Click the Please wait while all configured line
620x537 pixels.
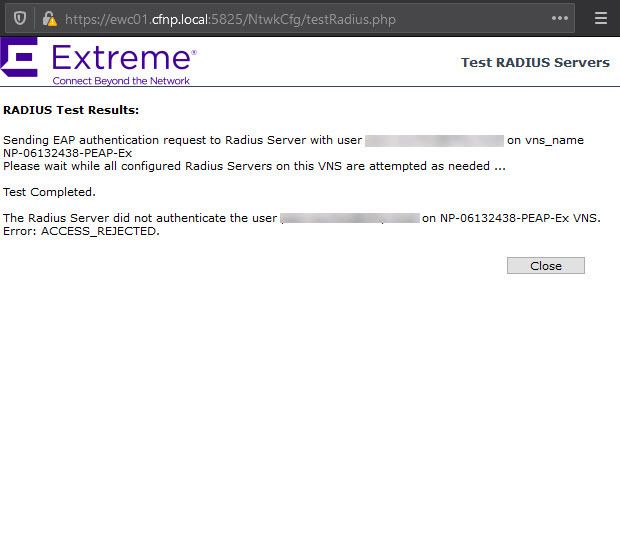[254, 166]
